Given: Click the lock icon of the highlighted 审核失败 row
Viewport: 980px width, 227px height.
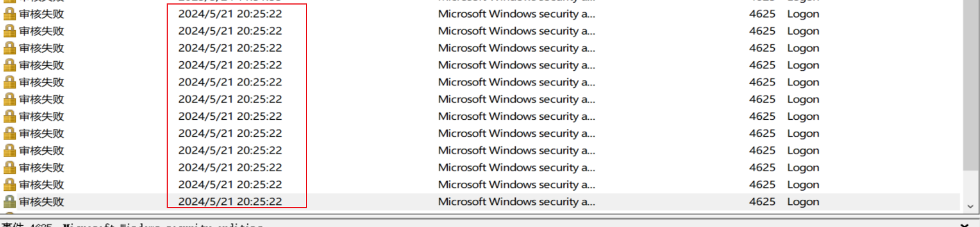Looking at the screenshot, I should click(10, 201).
